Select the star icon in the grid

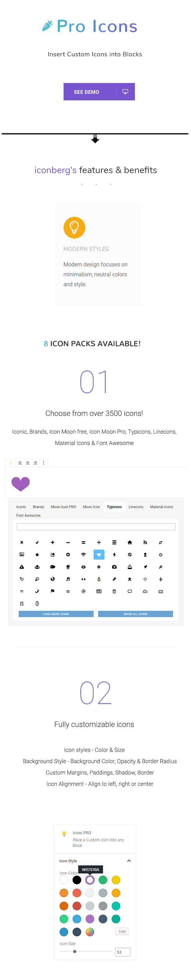coord(37,554)
